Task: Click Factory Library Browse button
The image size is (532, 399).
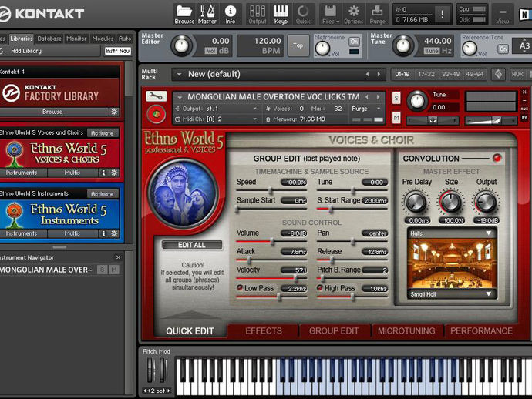Action: tap(52, 112)
